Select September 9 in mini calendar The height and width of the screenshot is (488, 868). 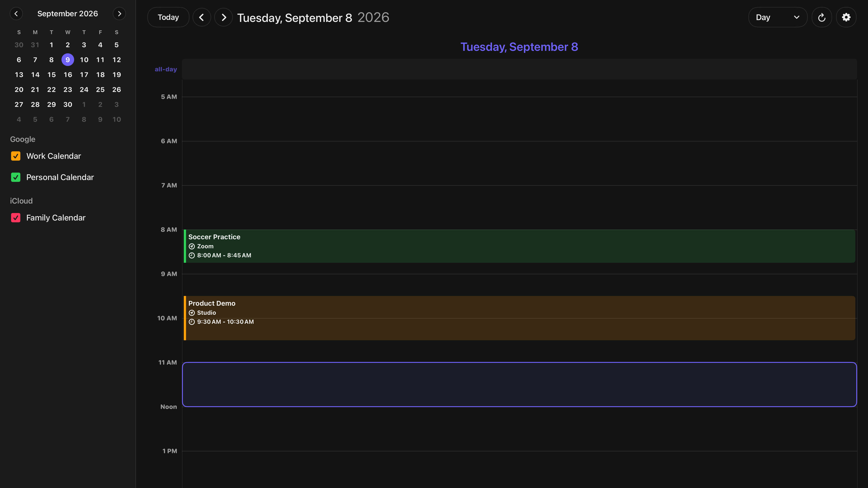(68, 60)
